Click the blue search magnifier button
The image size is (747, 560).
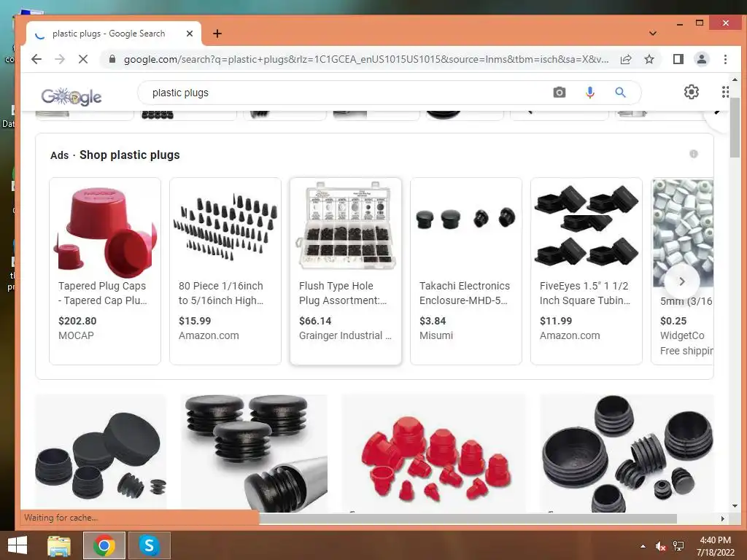click(620, 93)
